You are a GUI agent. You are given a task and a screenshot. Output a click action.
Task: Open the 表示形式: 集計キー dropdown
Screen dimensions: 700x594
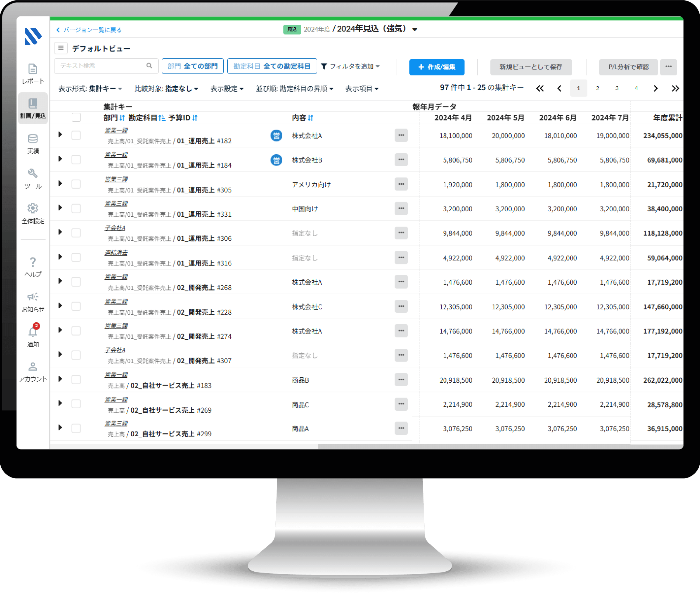pos(90,89)
